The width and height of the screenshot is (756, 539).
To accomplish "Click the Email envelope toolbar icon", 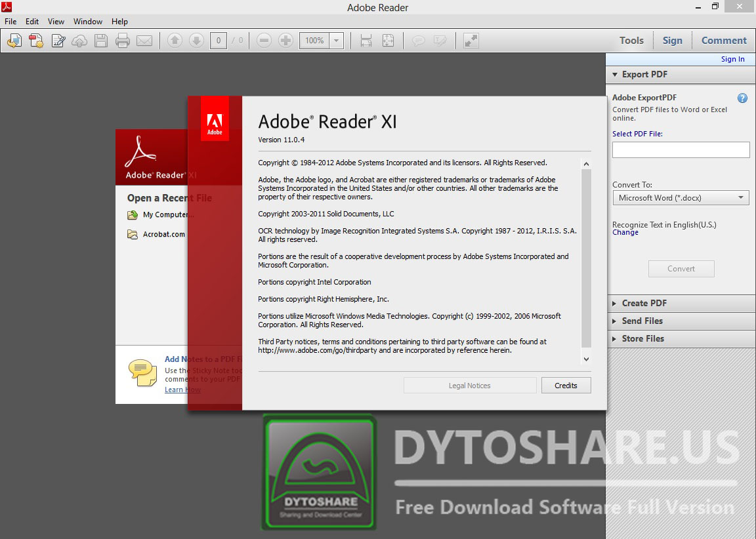I will 144,41.
